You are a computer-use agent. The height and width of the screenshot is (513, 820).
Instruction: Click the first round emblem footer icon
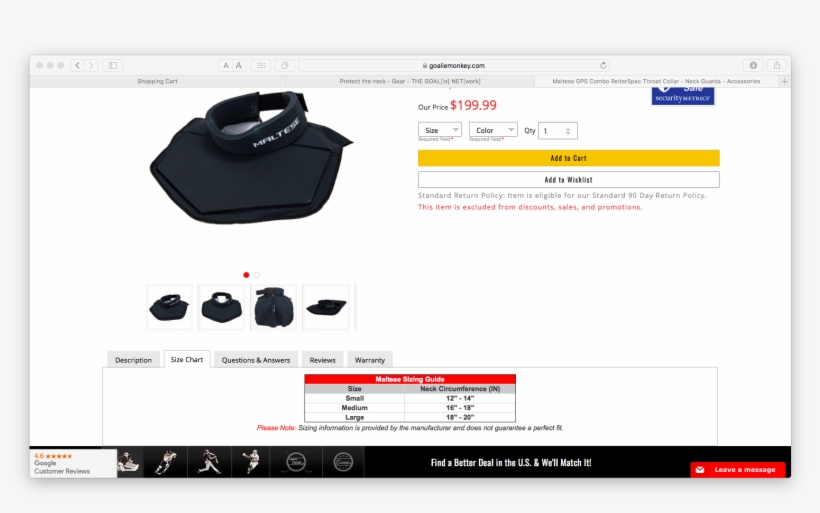[x=296, y=462]
